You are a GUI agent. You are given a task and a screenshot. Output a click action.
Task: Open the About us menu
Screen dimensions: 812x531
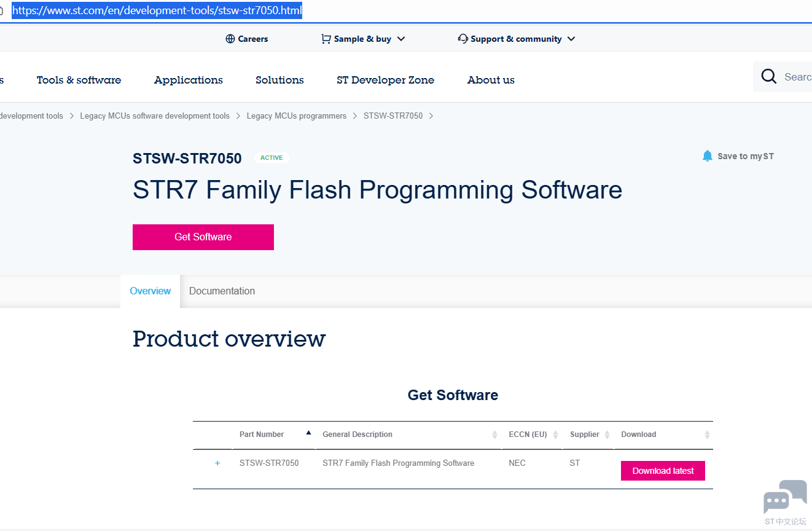coord(491,80)
